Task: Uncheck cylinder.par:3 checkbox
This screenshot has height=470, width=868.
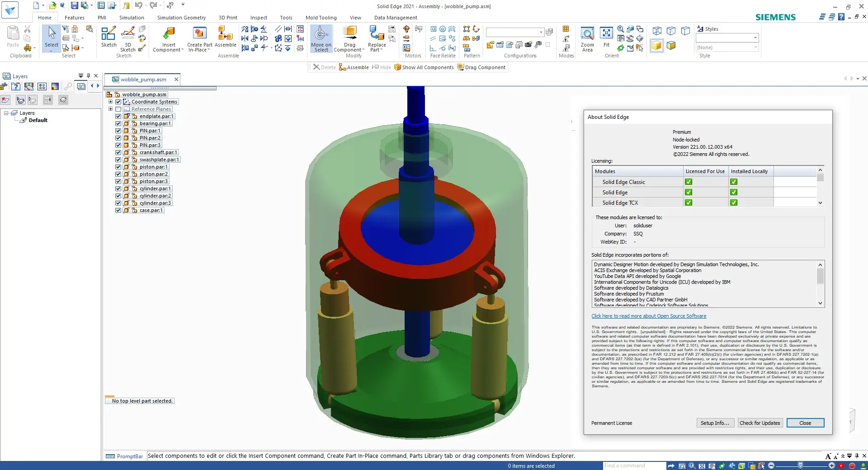Action: coord(118,203)
